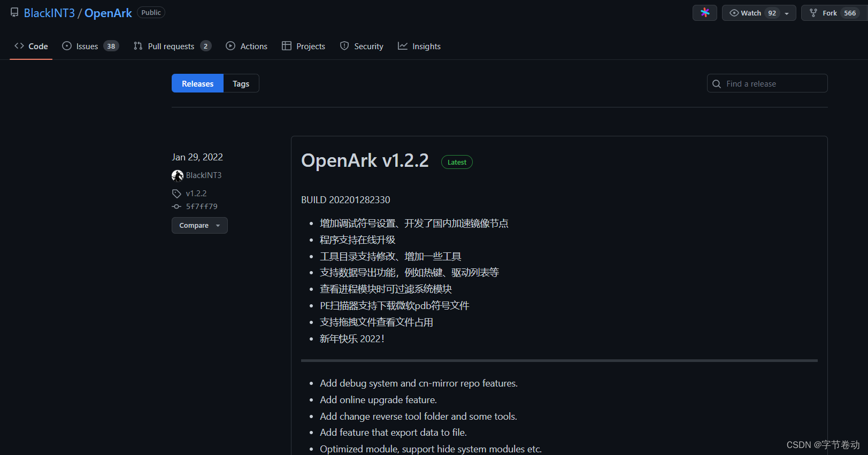Open the BlackINT3 owner link
The height and width of the screenshot is (455, 868).
(49, 13)
